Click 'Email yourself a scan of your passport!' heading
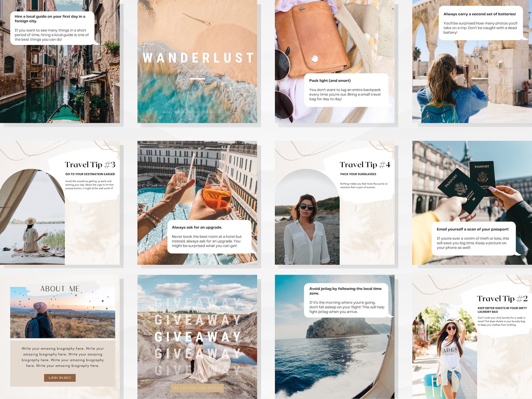 coord(473,229)
